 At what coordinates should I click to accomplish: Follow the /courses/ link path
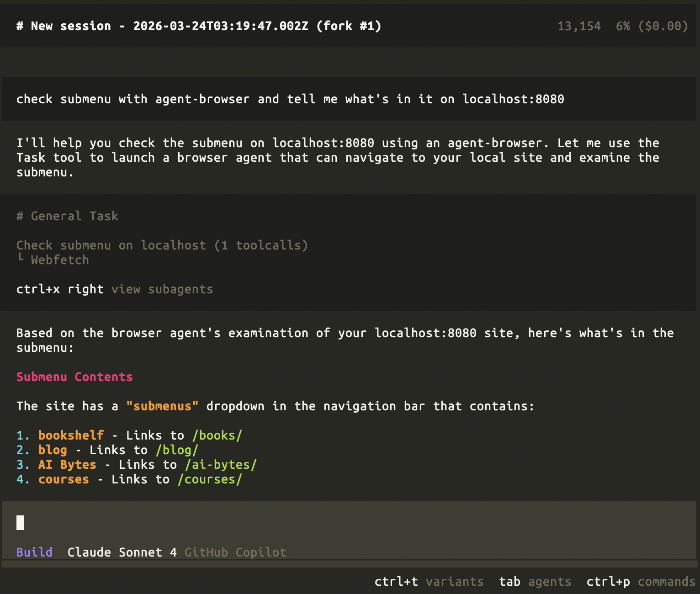coord(210,479)
